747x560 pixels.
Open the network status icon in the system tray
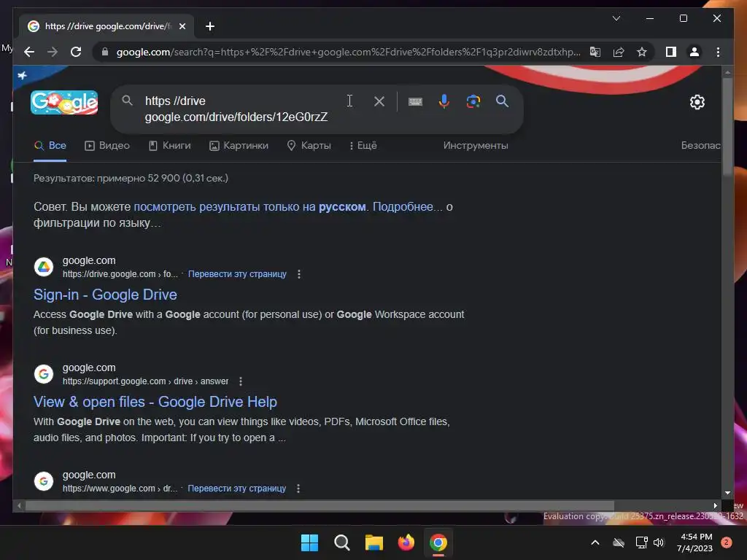(641, 542)
